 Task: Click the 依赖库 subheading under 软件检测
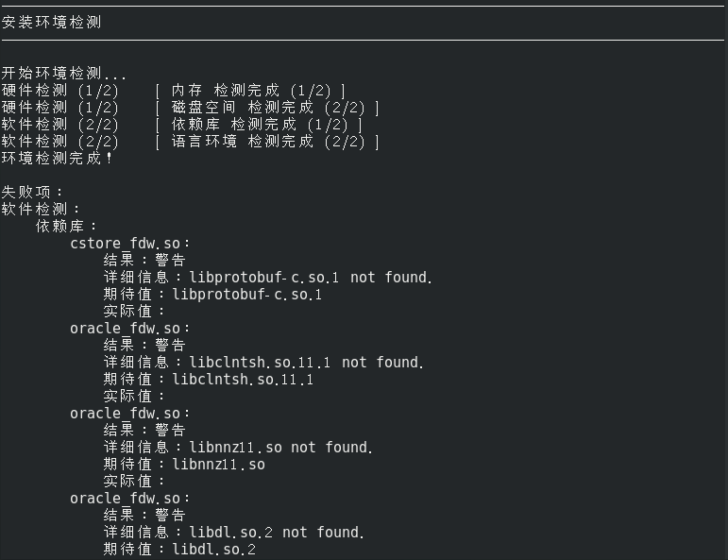(x=66, y=226)
